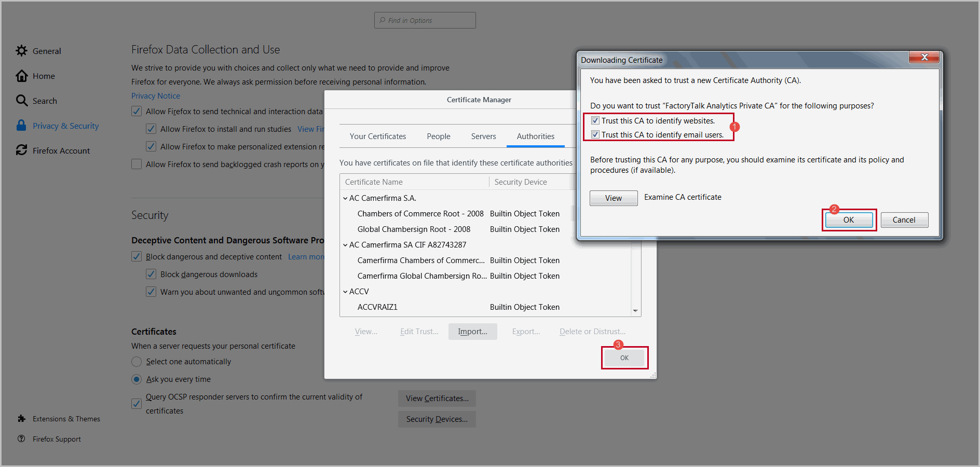Click the General gear icon

point(21,51)
